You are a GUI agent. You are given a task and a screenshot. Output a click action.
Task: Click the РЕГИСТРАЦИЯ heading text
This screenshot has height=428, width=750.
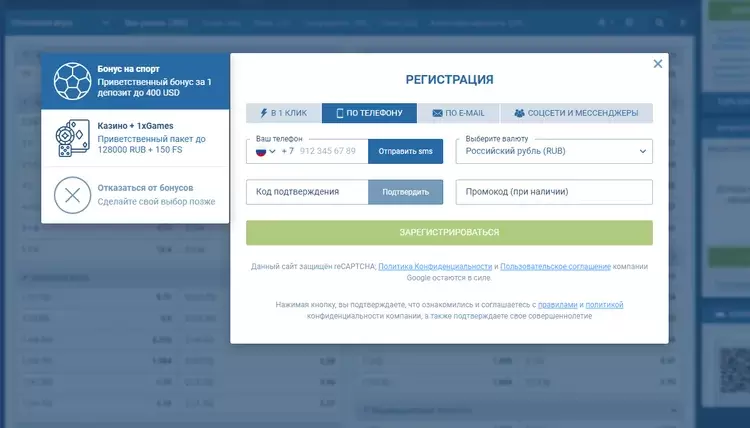tap(449, 79)
